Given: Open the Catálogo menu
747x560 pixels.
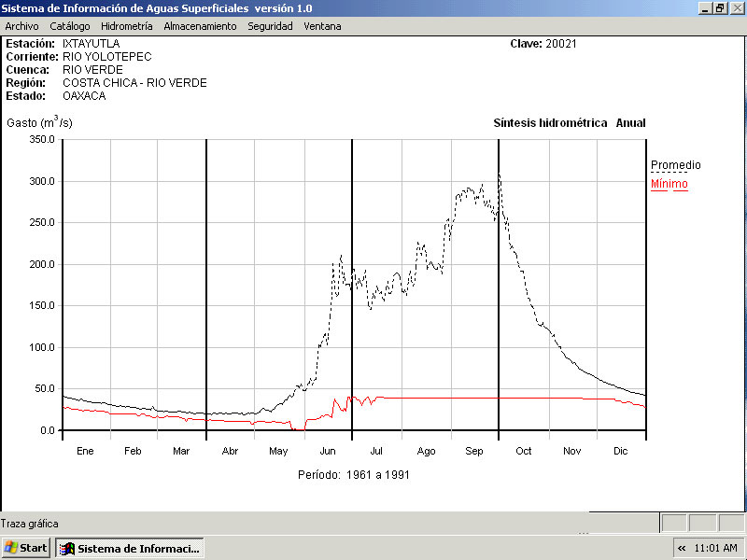Looking at the screenshot, I should click(70, 26).
